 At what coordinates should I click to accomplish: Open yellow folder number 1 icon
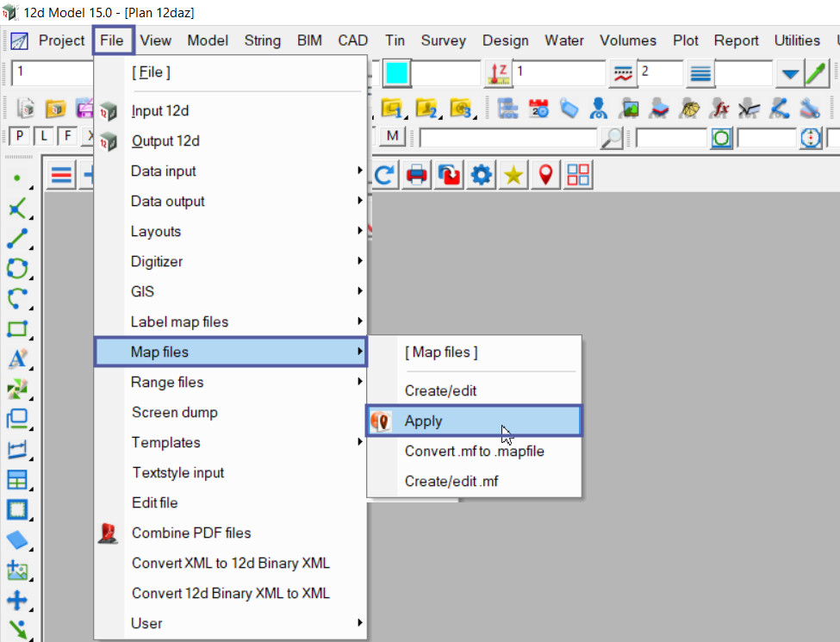coord(393,109)
